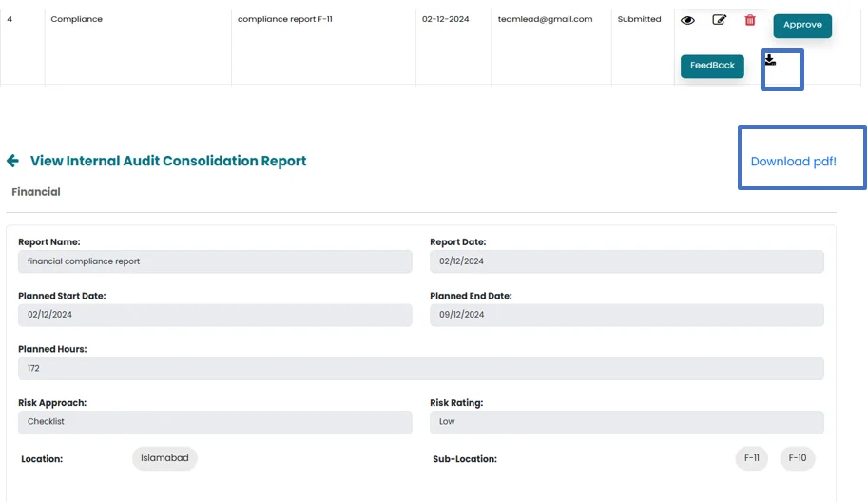Approve the compliance report F-11

[802, 26]
